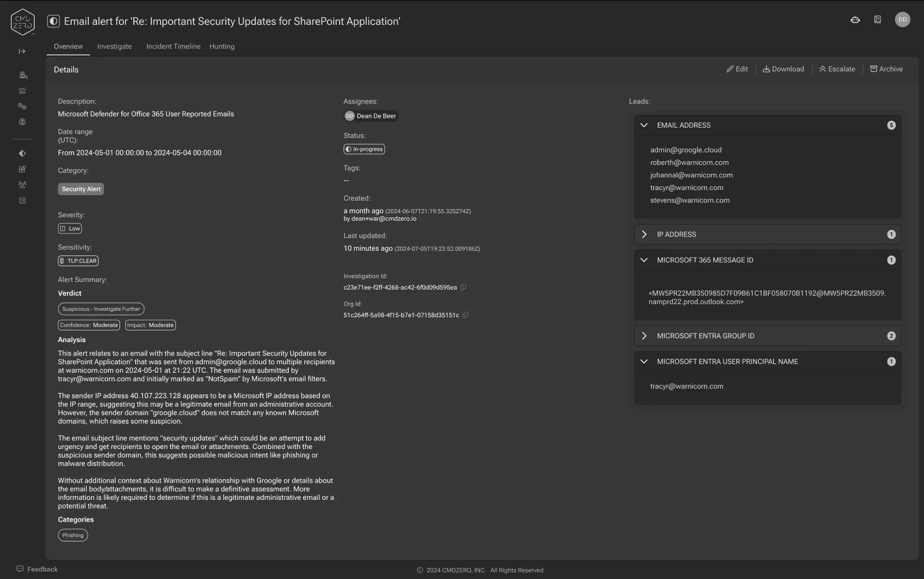Copy the Org Id value
This screenshot has height=579, width=924.
click(465, 315)
